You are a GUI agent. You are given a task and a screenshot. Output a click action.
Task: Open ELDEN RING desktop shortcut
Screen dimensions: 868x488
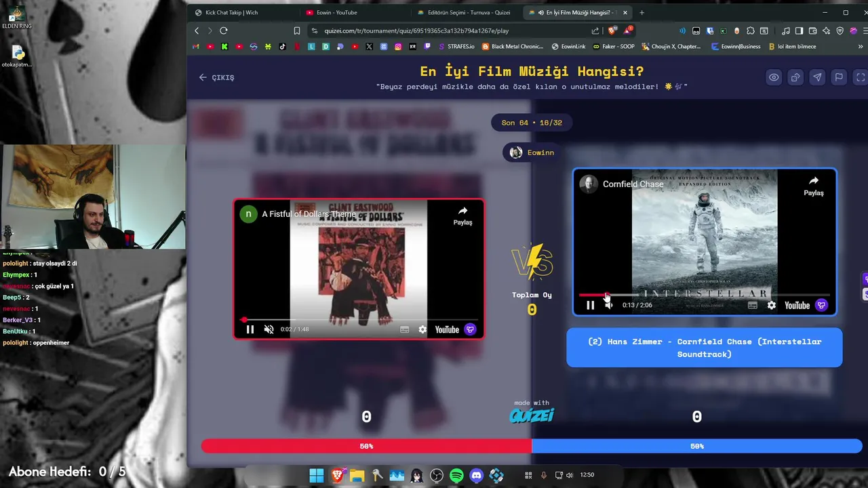point(16,18)
